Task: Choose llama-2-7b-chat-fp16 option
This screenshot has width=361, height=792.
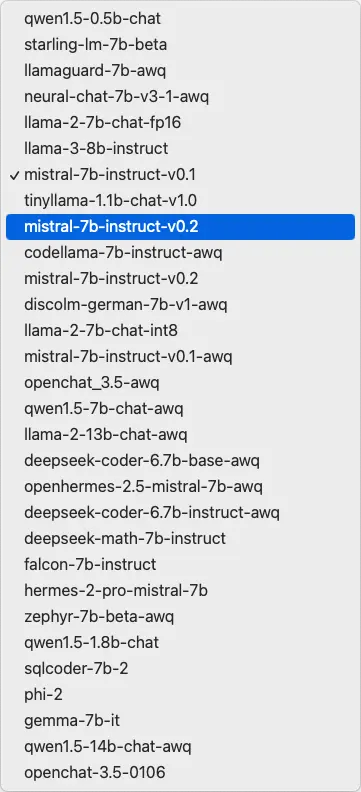Action: point(180,123)
